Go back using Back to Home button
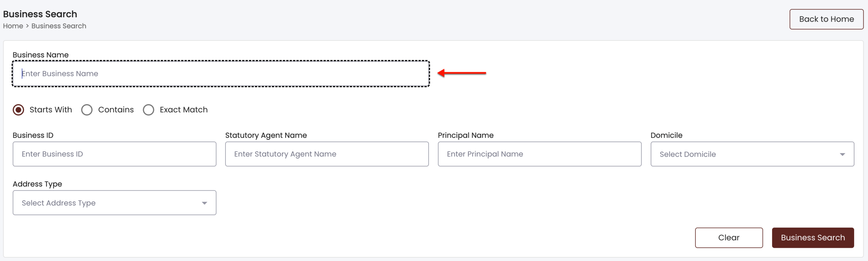This screenshot has height=261, width=868. click(826, 19)
